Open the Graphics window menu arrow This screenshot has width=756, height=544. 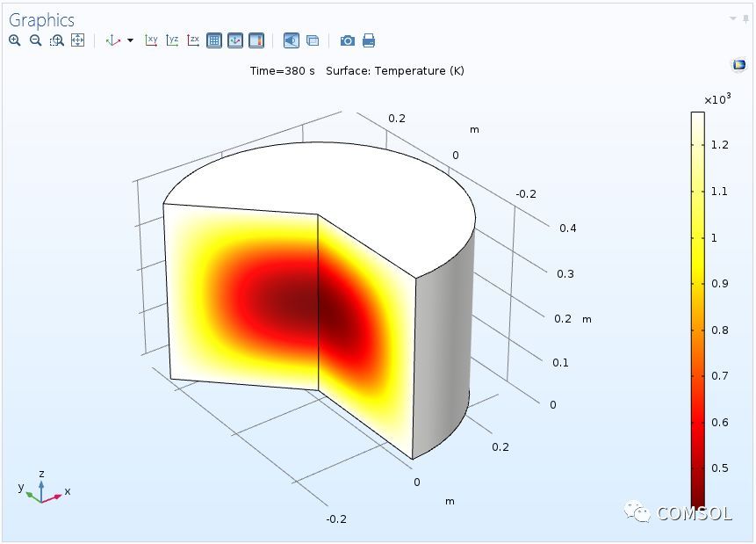[733, 18]
